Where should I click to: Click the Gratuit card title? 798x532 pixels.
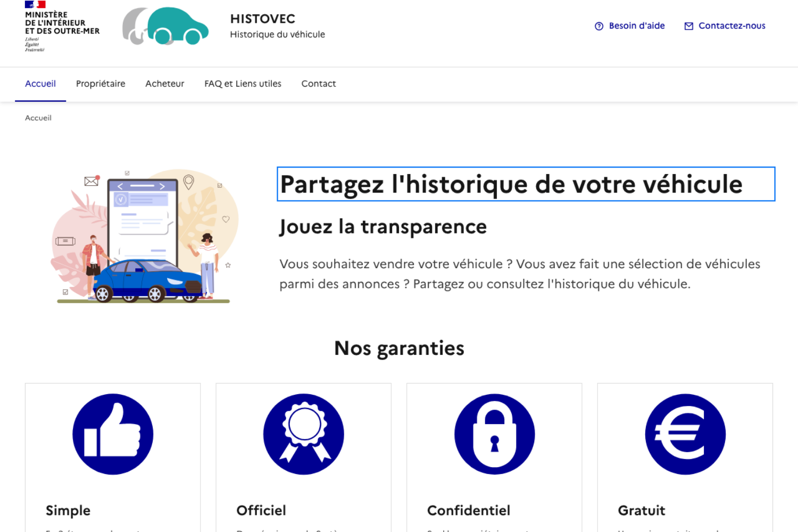[x=642, y=511]
